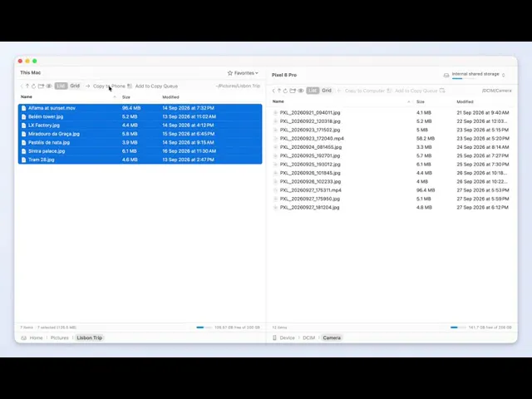The height and width of the screenshot is (399, 532).
Task: Refresh the Pixel 8 Pro file list
Action: [x=285, y=91]
